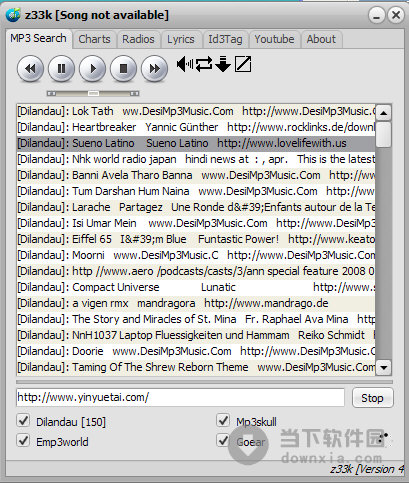Open the Charts tab
The image size is (409, 483).
(94, 39)
